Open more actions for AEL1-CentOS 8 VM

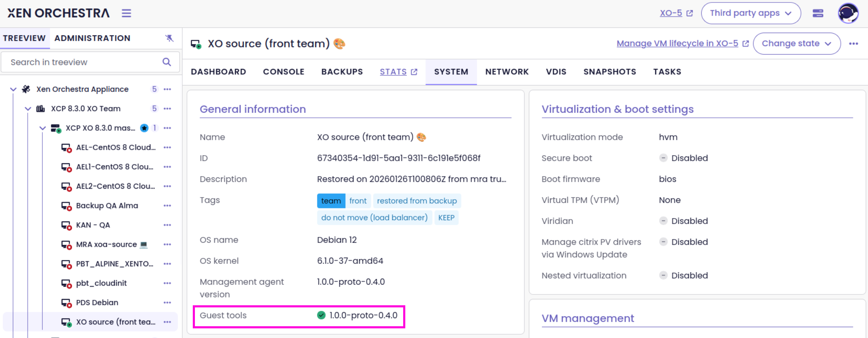coord(168,167)
